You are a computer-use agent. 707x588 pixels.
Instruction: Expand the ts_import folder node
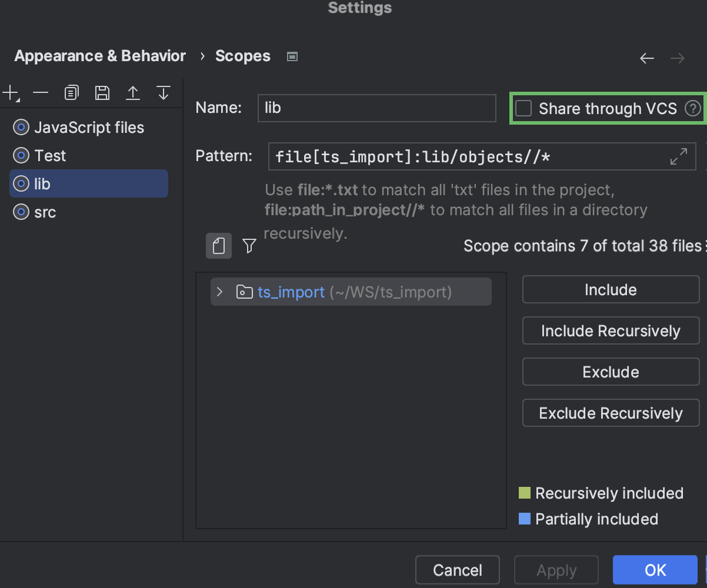(x=219, y=292)
